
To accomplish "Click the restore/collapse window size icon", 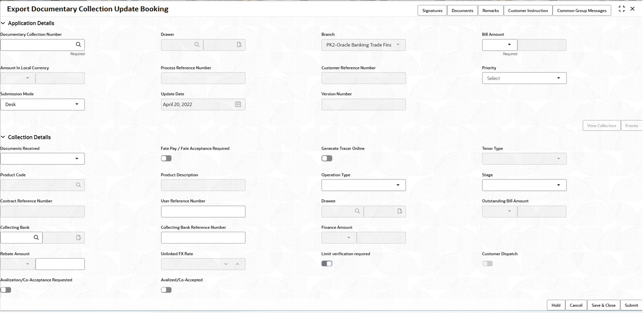I will point(621,9).
